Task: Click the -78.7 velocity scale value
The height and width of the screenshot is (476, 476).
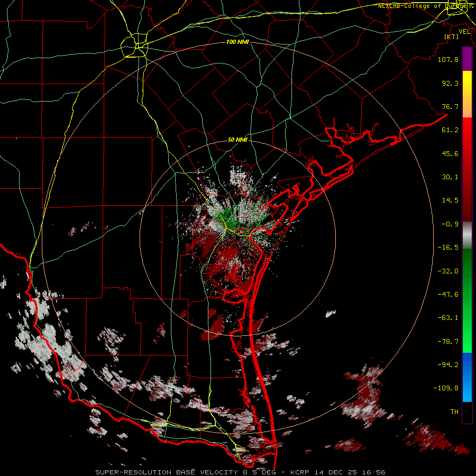Action: [x=448, y=341]
